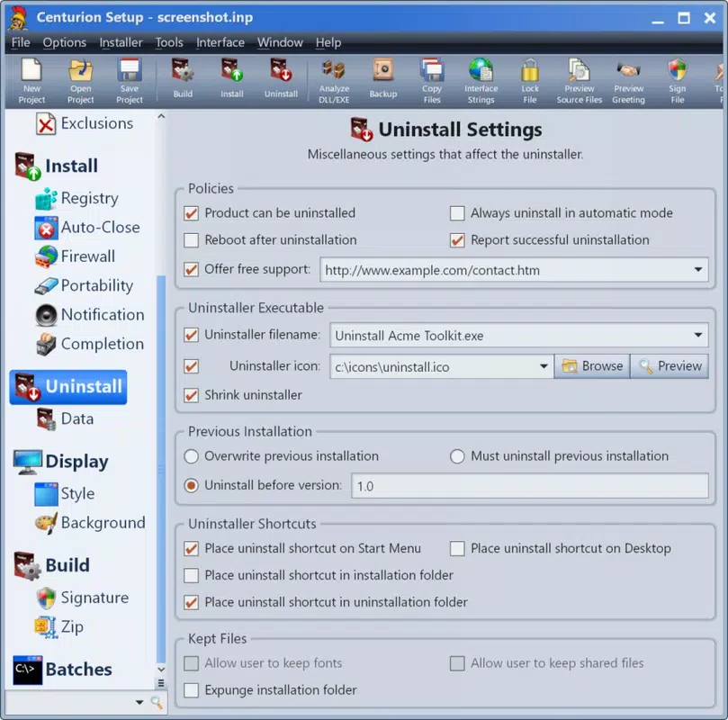This screenshot has height=720, width=728.
Task: Click sidebar scroll up arrow
Action: (161, 116)
